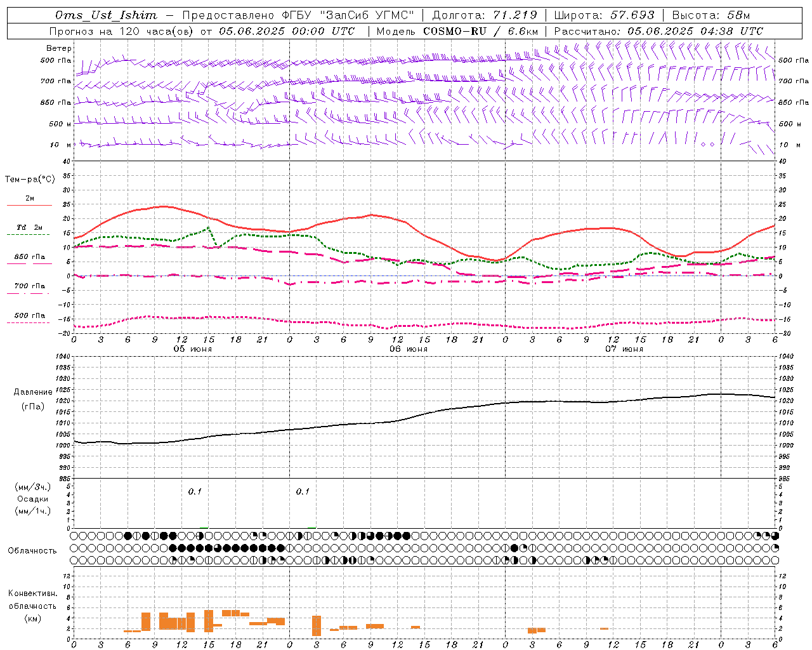Click the 06 июня date label

pos(409,349)
